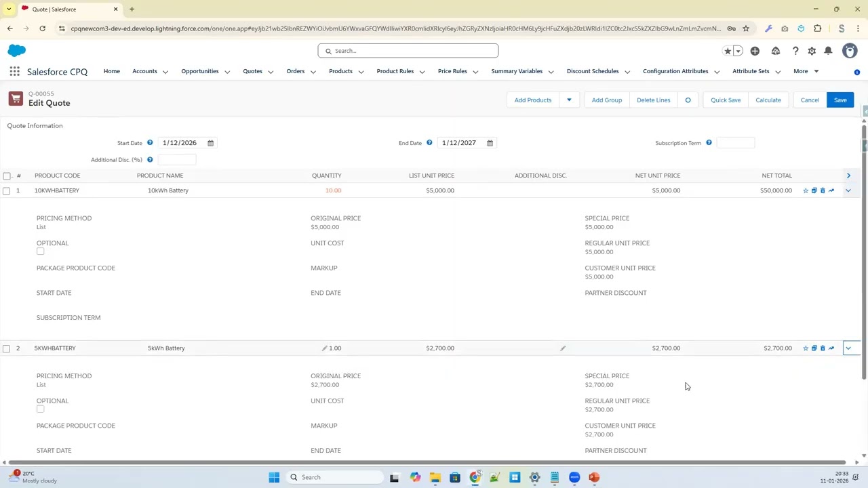Open the Favorites list dropdown arrow
The image size is (868, 488).
point(737,51)
